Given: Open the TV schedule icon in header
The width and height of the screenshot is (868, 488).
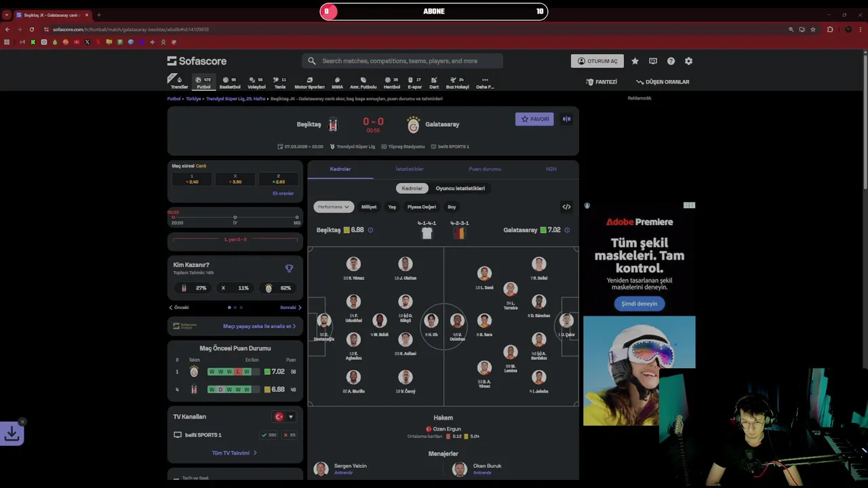Looking at the screenshot, I should pos(653,61).
